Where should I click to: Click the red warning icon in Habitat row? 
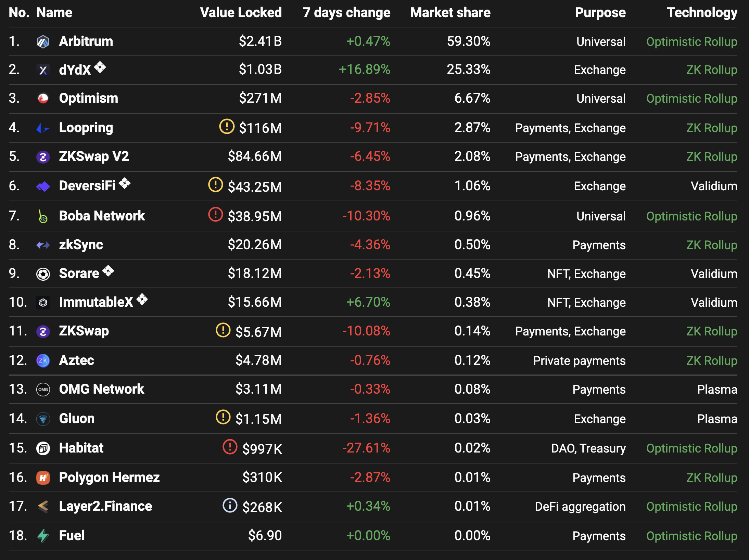click(x=230, y=447)
